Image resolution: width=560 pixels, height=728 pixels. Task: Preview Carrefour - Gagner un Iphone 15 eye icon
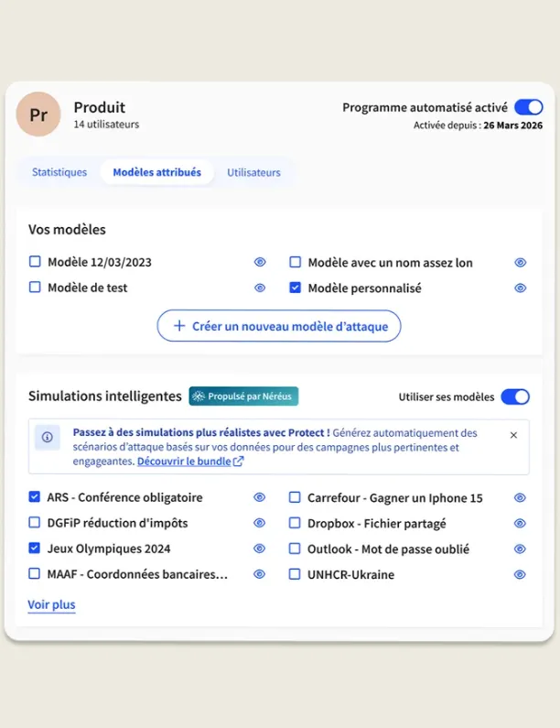coord(520,498)
